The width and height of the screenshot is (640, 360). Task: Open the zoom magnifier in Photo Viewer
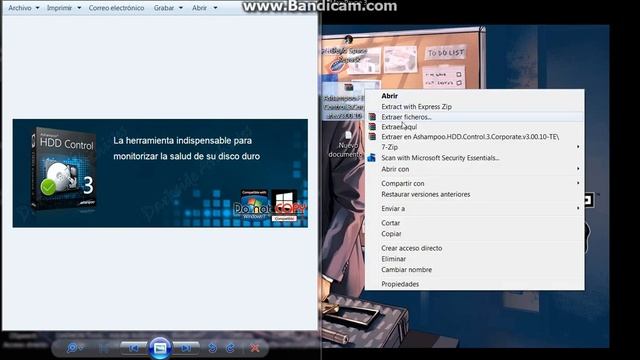73,348
